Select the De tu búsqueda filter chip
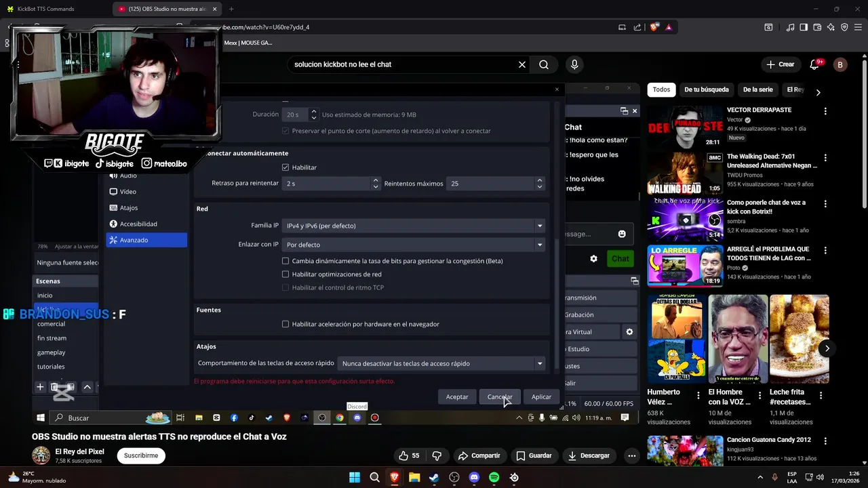Image resolution: width=868 pixels, height=488 pixels. (x=706, y=89)
